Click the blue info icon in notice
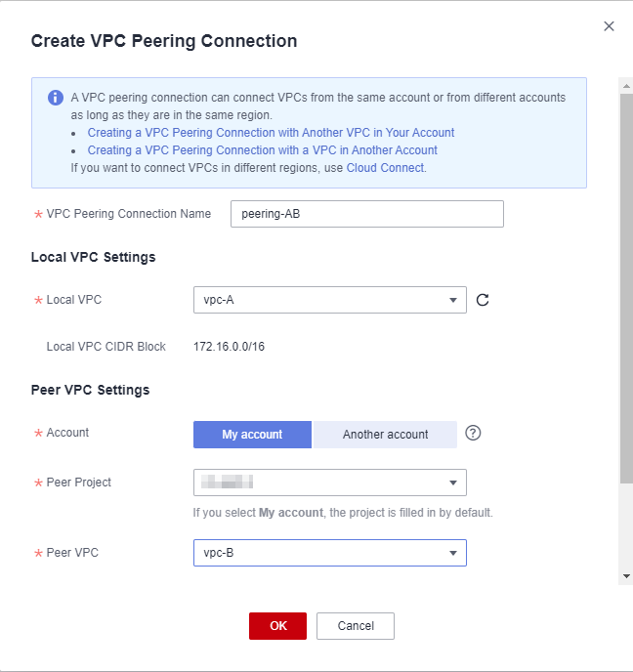633x672 pixels. [55, 99]
